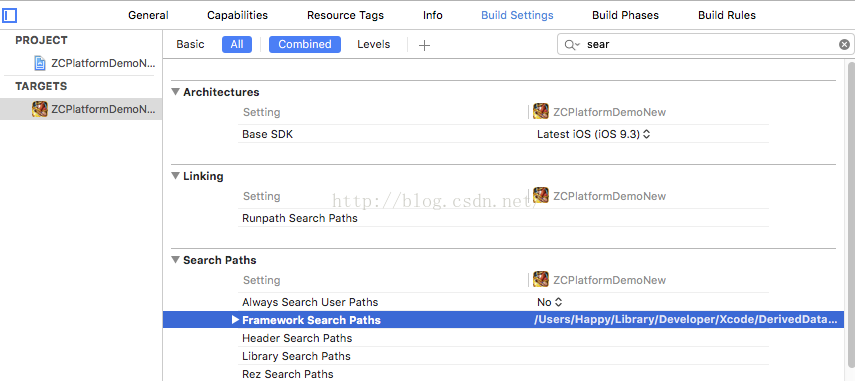This screenshot has width=855, height=381.
Task: Click app icon in Architectures column header
Action: pos(541,112)
